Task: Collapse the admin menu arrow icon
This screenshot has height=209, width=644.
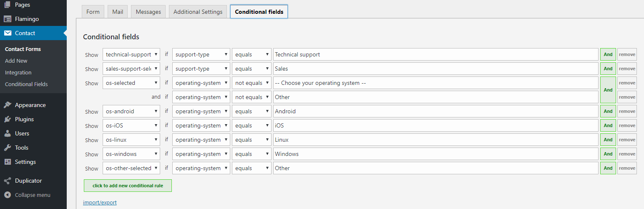Action: pyautogui.click(x=8, y=195)
